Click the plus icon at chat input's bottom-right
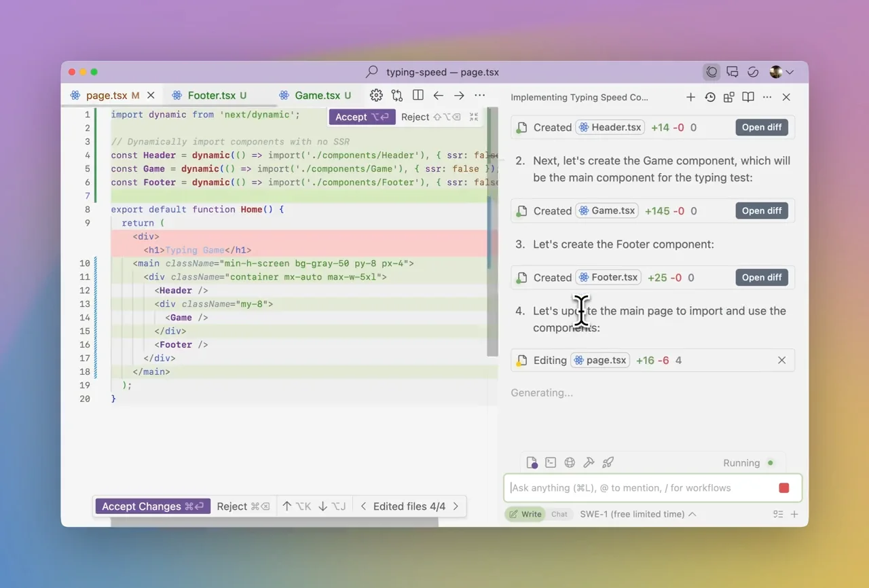Viewport: 869px width, 588px height. [x=794, y=514]
